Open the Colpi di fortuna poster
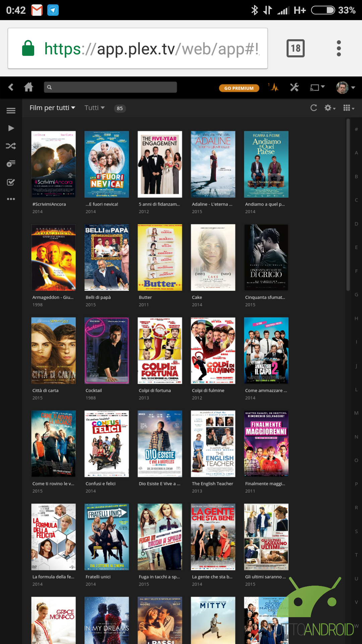 tap(160, 351)
